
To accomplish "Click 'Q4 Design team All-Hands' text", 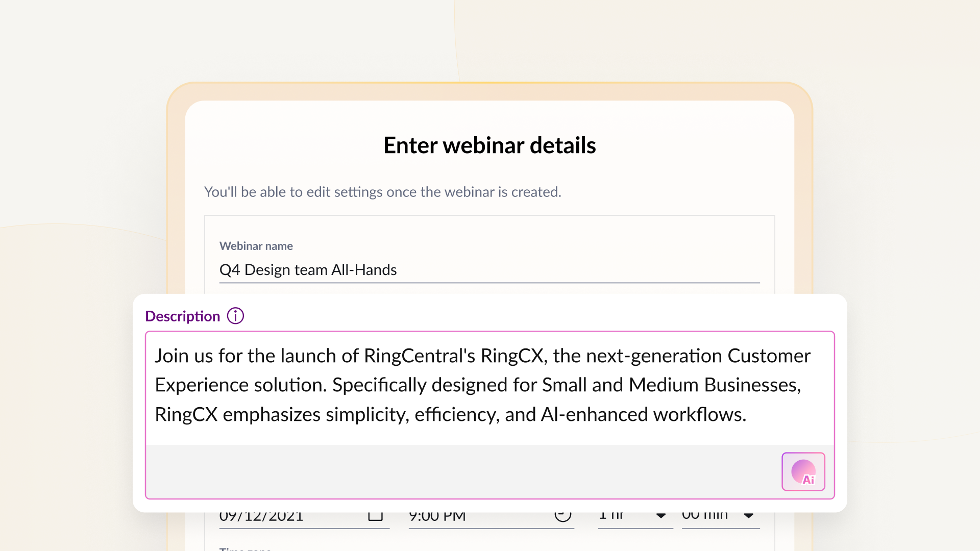I will click(x=308, y=270).
